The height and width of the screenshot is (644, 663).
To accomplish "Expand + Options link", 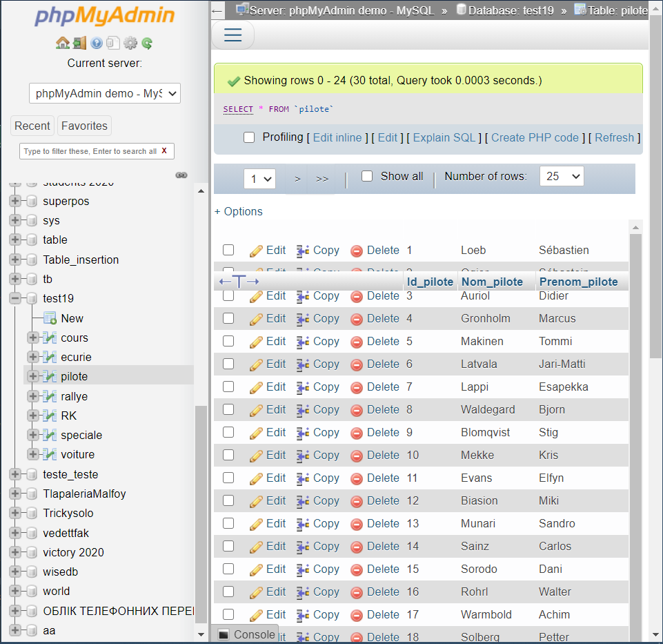I will [x=239, y=212].
